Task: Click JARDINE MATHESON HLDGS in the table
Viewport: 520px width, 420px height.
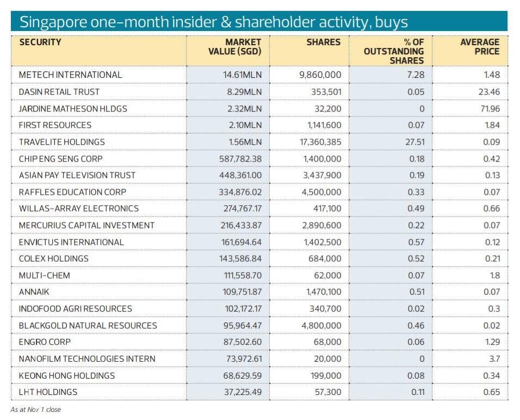Action: [73, 109]
